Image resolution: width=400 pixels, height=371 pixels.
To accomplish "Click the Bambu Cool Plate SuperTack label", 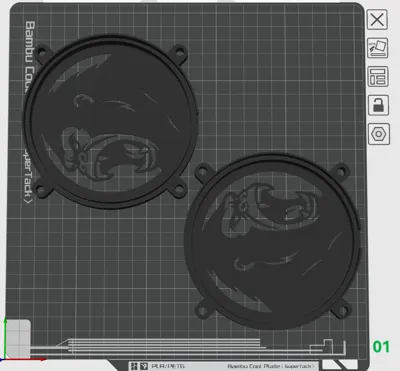I will pos(271,366).
